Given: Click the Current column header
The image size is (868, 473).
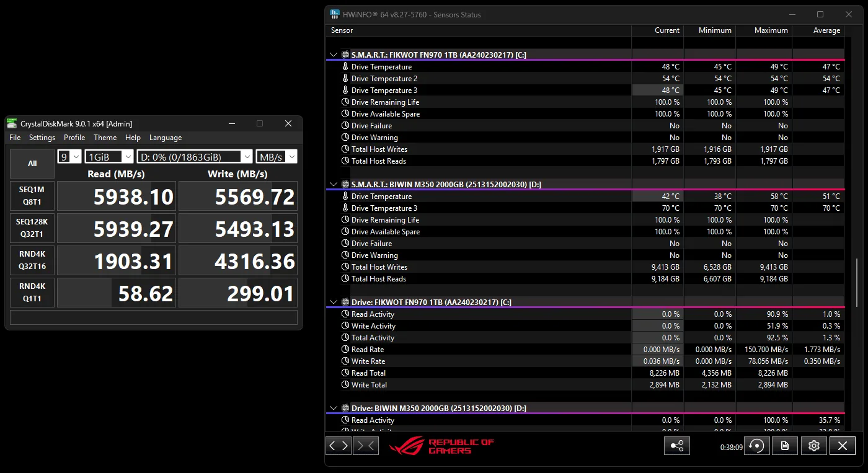Looking at the screenshot, I should coord(658,30).
